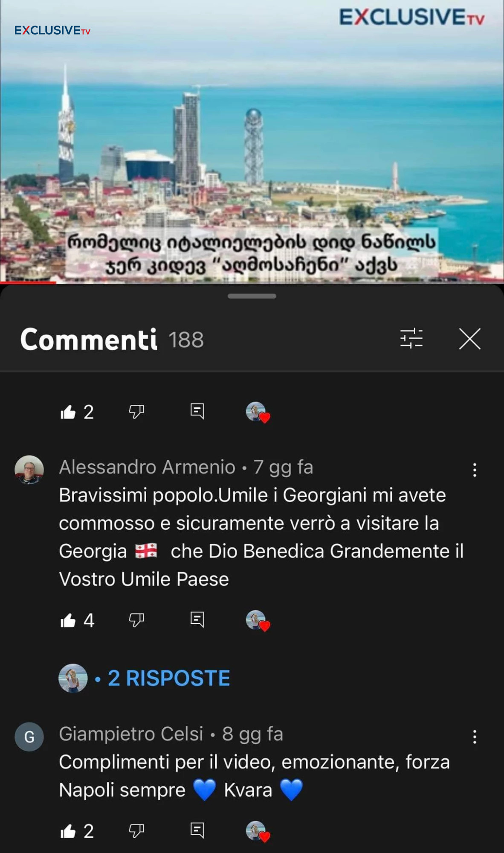This screenshot has height=853, width=504.
Task: Reply to Giampietro Celsi's comment
Action: (x=197, y=830)
